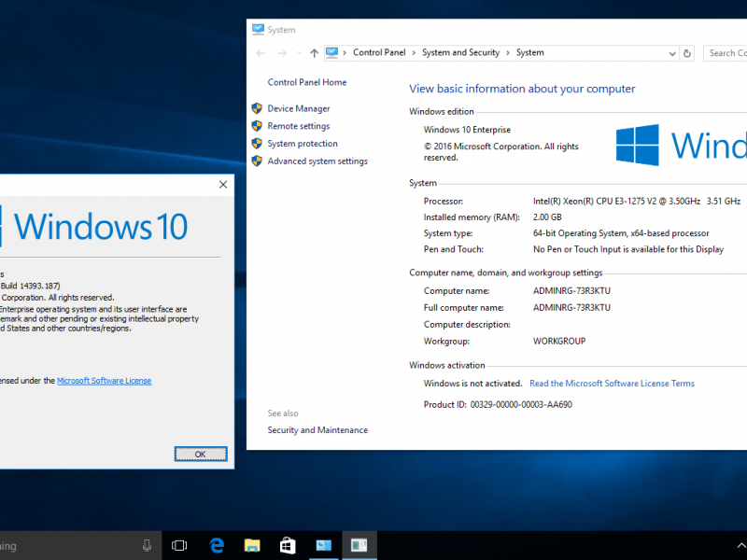Click the Full computer name value ADMINRG-73R3KTU
This screenshot has height=560, width=747.
571,308
